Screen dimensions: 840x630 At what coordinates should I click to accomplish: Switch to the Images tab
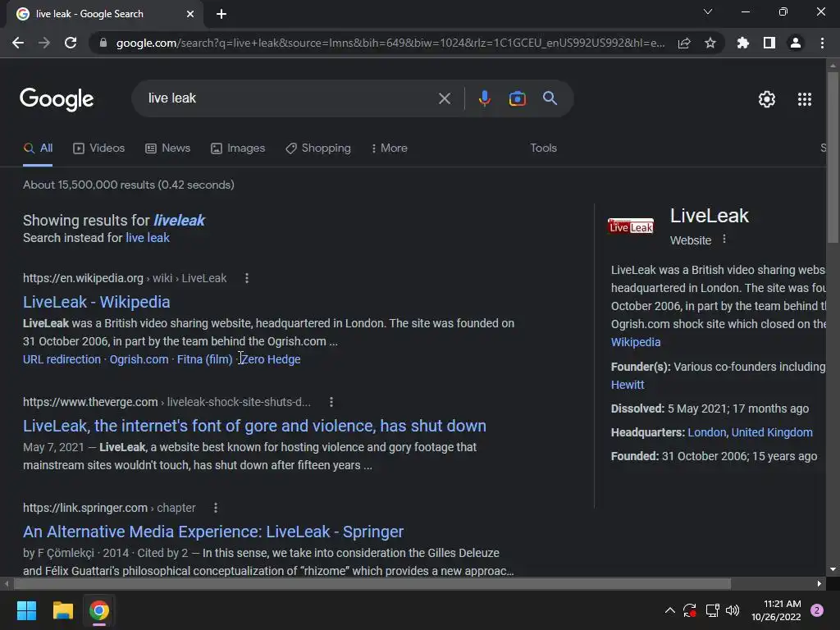pyautogui.click(x=238, y=148)
